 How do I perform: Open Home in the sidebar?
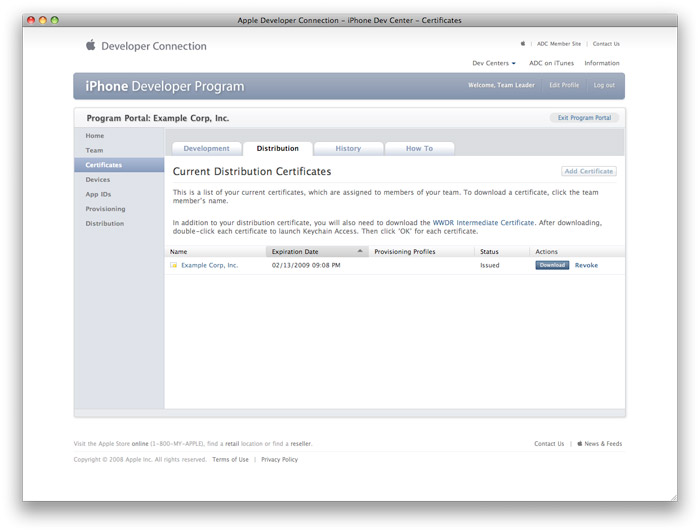pos(95,136)
